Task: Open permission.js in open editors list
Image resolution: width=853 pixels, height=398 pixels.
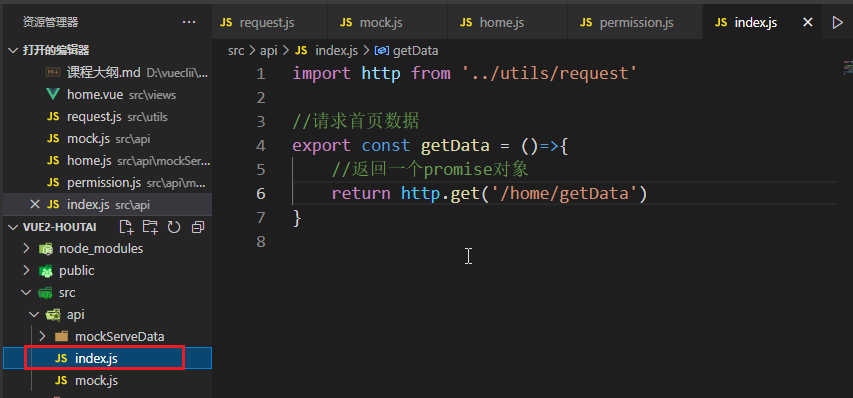Action: pyautogui.click(x=107, y=183)
